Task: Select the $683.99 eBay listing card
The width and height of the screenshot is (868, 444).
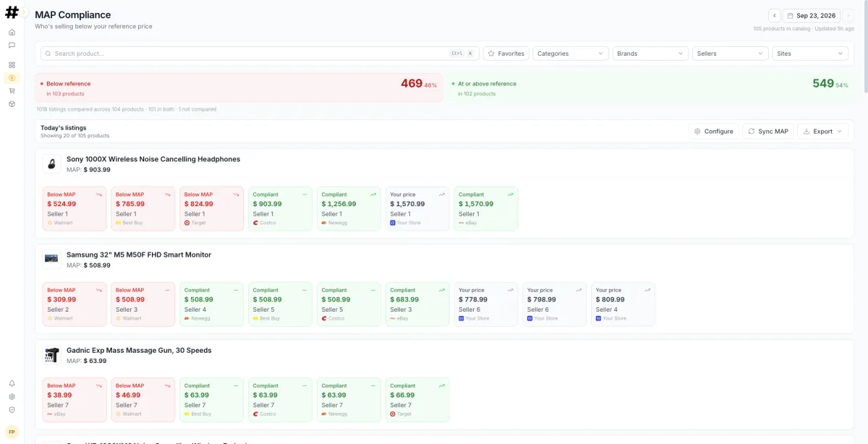Action: click(417, 304)
